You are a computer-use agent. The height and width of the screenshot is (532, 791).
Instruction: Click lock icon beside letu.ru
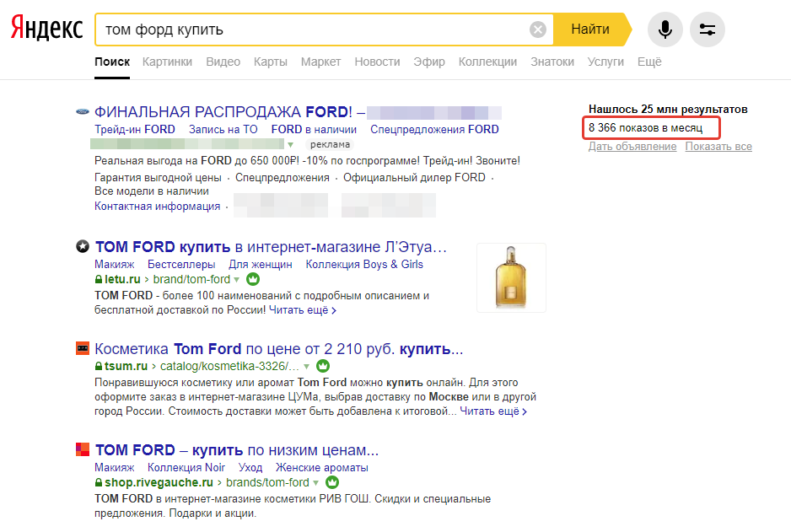pyautogui.click(x=99, y=279)
